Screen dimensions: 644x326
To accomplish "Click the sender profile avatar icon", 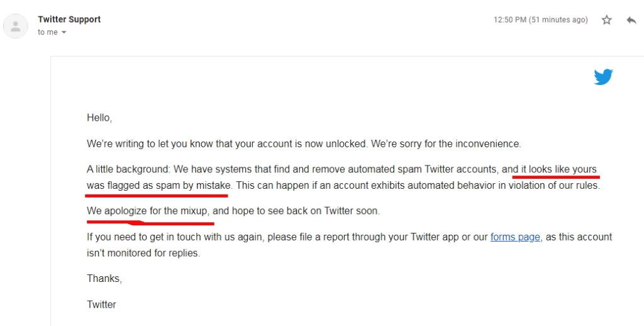I will click(15, 26).
